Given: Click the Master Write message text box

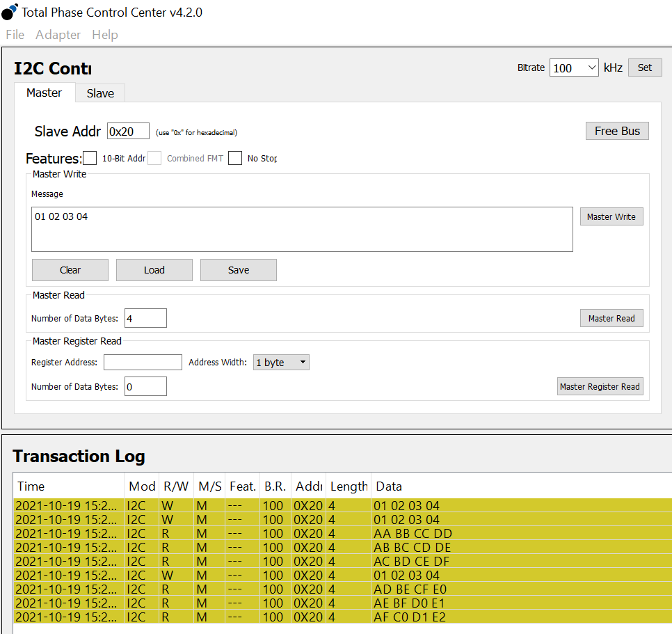Looking at the screenshot, I should [302, 230].
